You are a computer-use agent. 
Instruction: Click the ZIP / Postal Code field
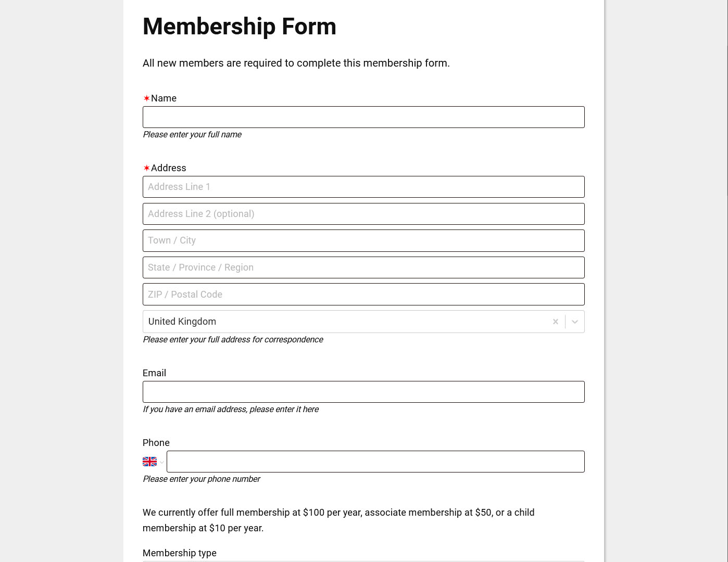(x=363, y=295)
